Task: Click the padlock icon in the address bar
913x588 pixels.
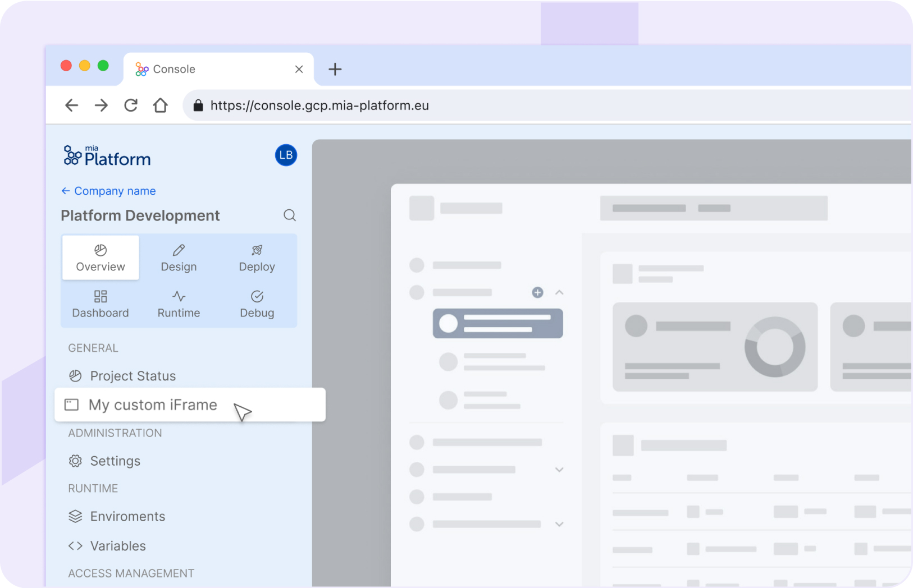Action: (198, 105)
